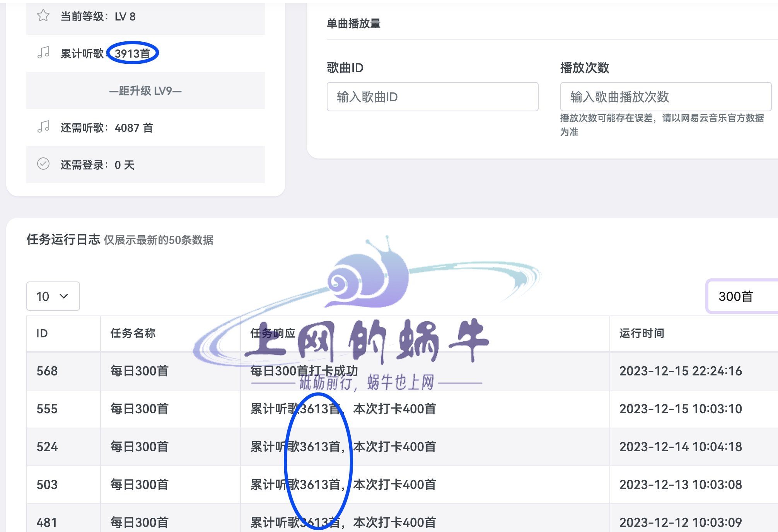778x532 pixels.
Task: Select log row ID 481
Action: 402,518
